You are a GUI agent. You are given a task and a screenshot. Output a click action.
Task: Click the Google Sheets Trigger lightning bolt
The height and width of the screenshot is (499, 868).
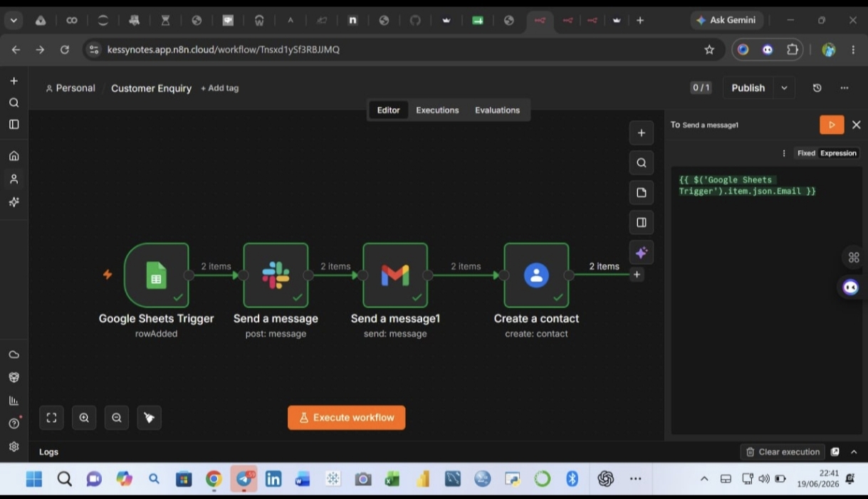(108, 274)
